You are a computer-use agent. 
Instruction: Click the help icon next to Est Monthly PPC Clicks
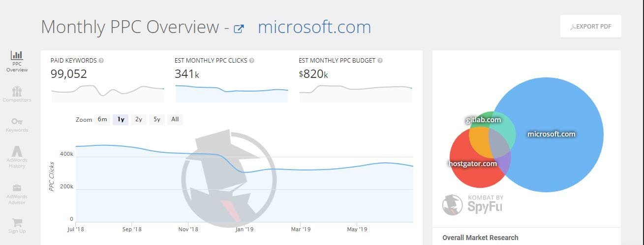(251, 61)
